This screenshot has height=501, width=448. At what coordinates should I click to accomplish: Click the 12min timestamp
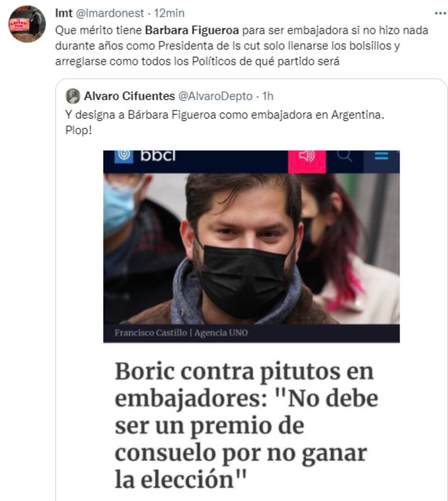169,13
